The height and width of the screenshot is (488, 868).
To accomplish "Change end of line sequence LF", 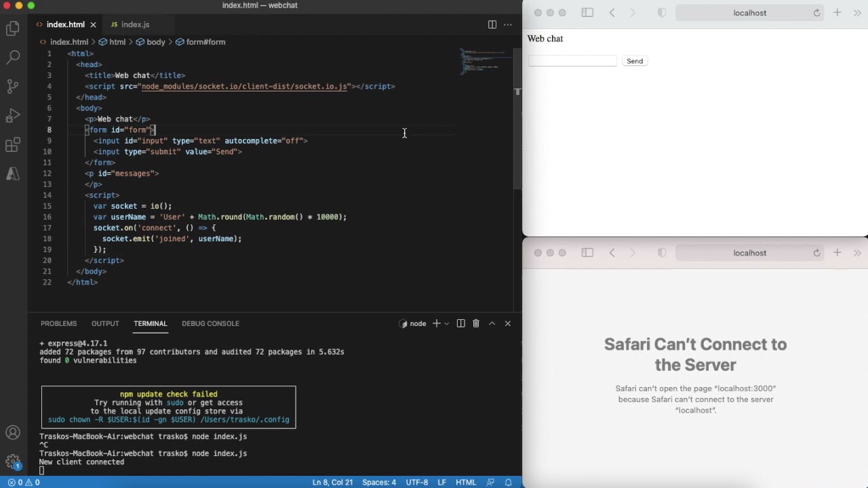I will pos(441,483).
